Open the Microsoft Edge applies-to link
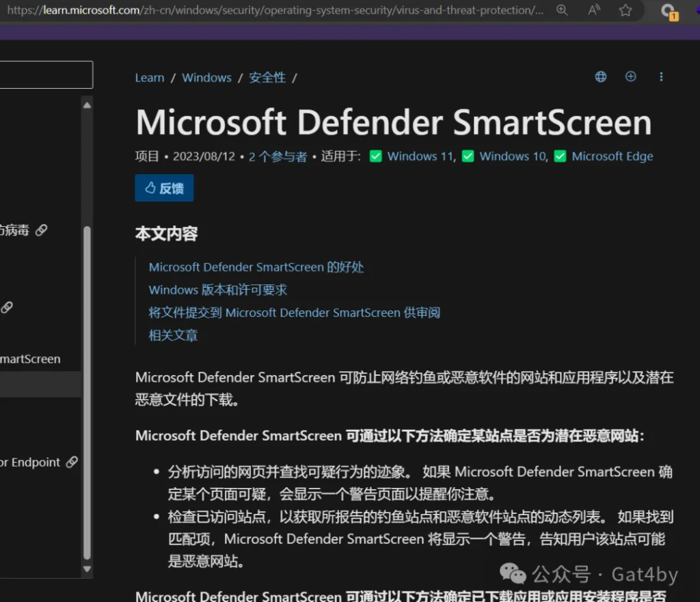 click(612, 156)
